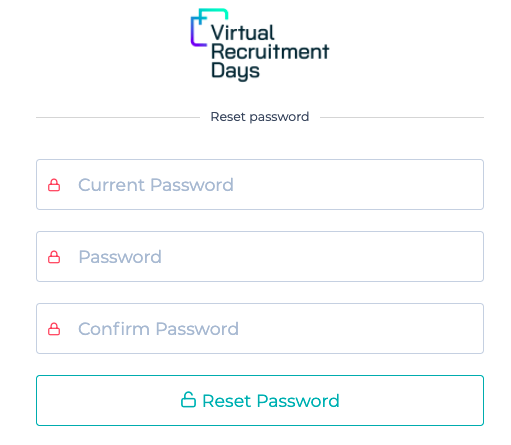The width and height of the screenshot is (511, 445).
Task: Click the plus-shaped corner of the logo
Action: tap(201, 17)
